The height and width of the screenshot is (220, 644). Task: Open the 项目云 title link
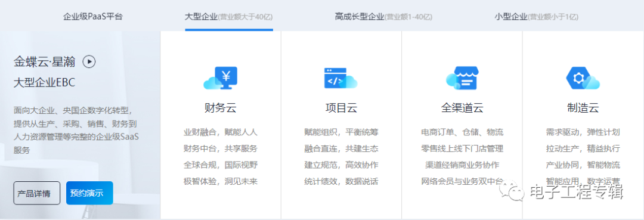click(341, 108)
